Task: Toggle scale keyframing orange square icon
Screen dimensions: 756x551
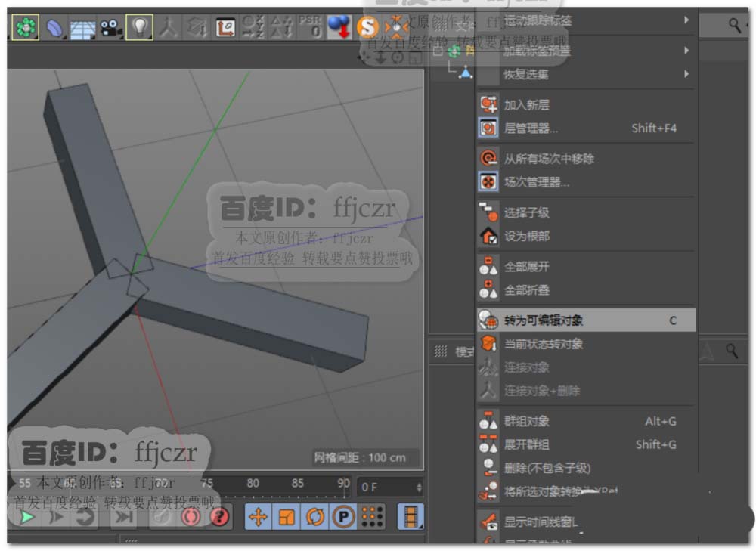Action: [287, 517]
